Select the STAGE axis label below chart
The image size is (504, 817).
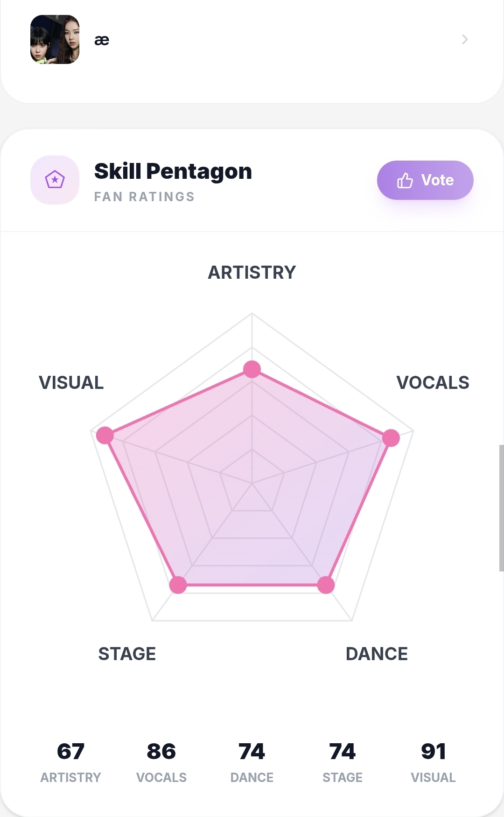click(x=127, y=654)
